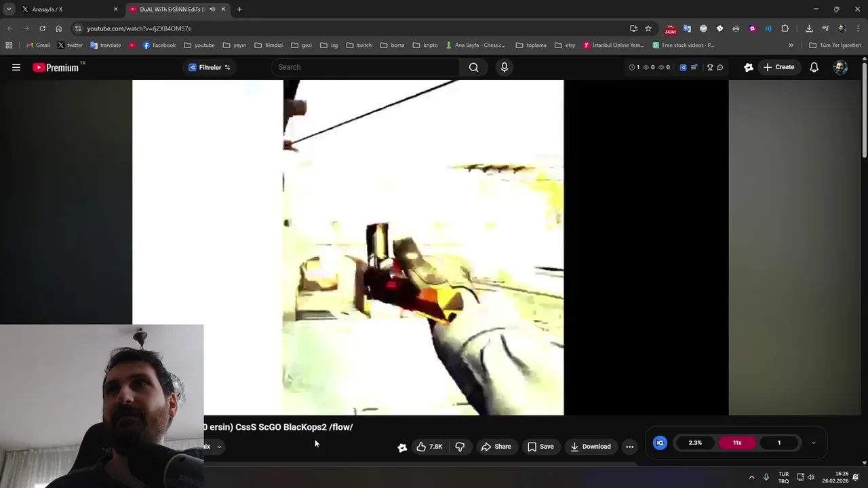This screenshot has height=488, width=868.
Task: Click the 2.3% stat pill
Action: coord(695,443)
